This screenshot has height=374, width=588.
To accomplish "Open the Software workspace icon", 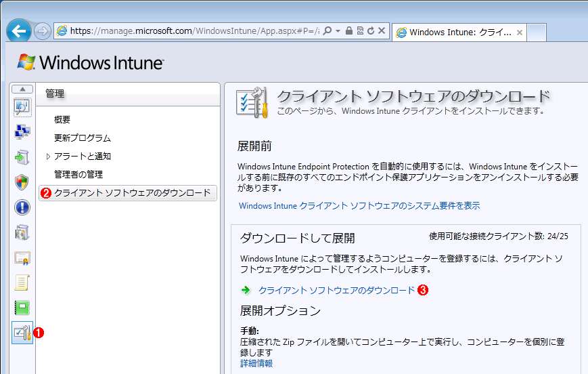I will [x=22, y=232].
